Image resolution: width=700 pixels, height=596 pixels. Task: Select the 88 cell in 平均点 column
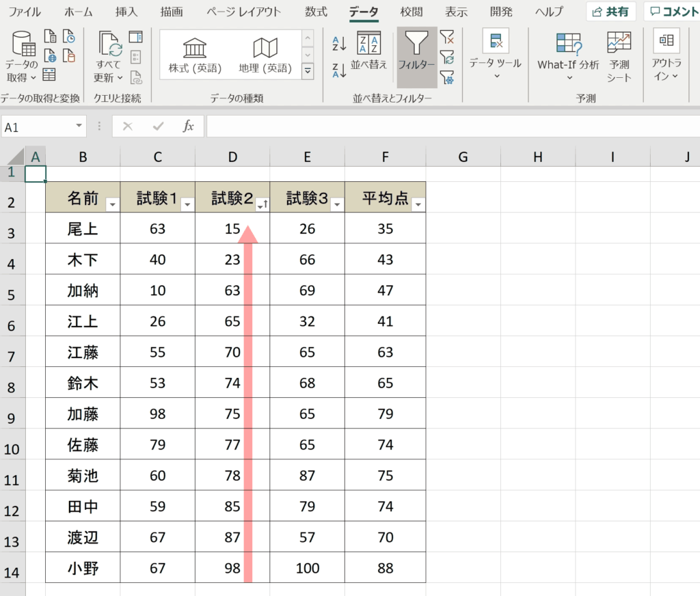point(386,567)
